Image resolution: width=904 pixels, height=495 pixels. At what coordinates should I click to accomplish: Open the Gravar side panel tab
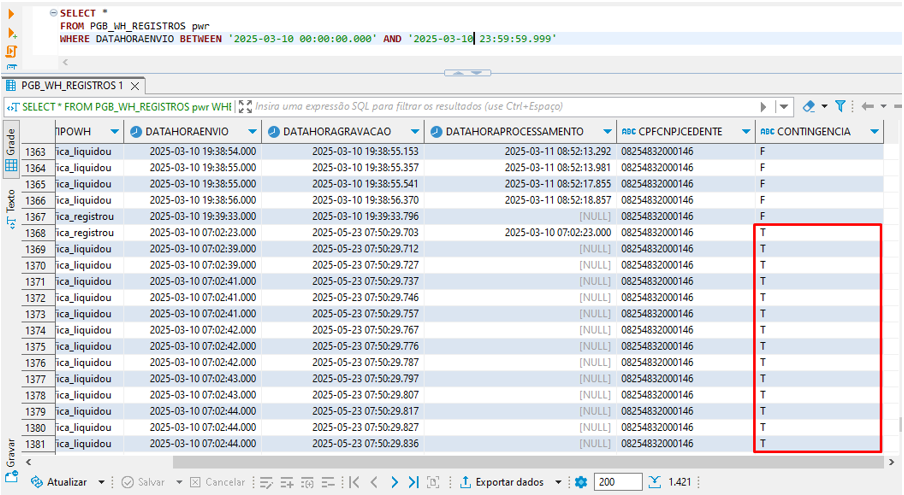click(x=11, y=456)
